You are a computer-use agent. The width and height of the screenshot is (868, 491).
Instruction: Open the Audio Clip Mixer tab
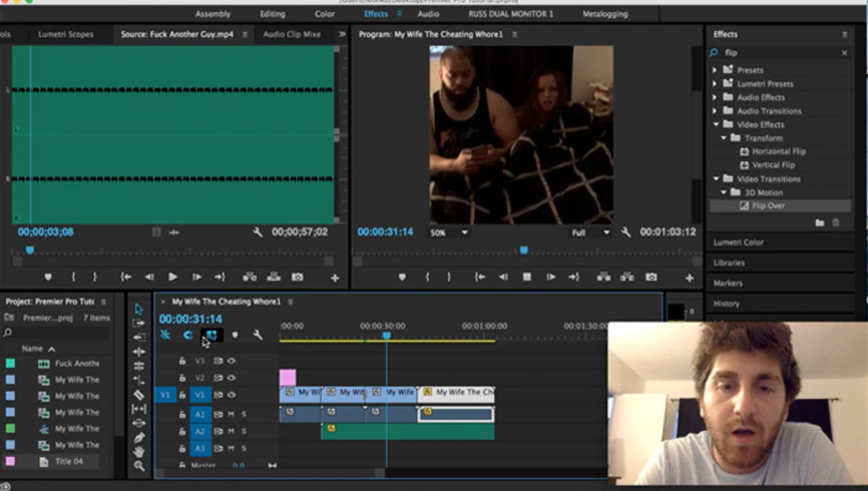click(x=292, y=34)
